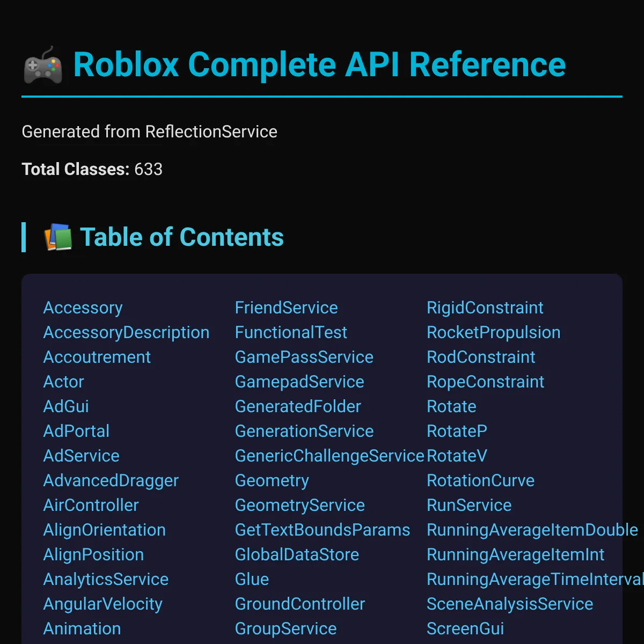This screenshot has width=644, height=644.
Task: Open the Accessory class link
Action: (83, 308)
